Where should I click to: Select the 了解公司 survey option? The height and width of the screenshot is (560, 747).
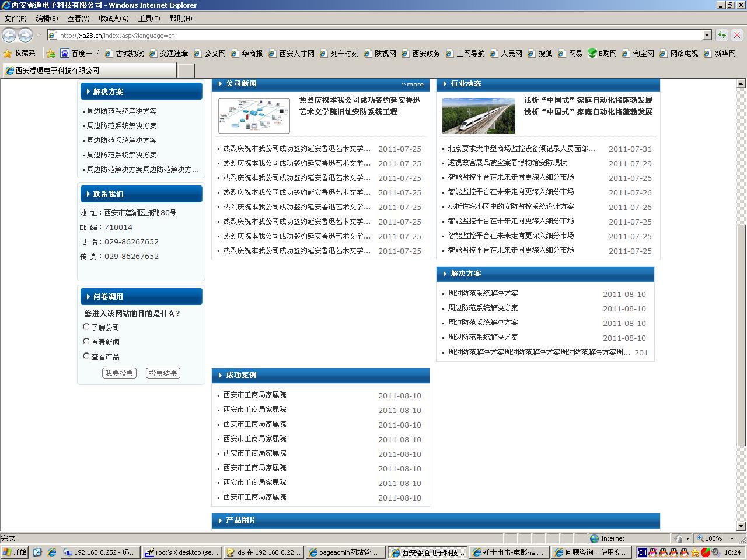[x=86, y=327]
